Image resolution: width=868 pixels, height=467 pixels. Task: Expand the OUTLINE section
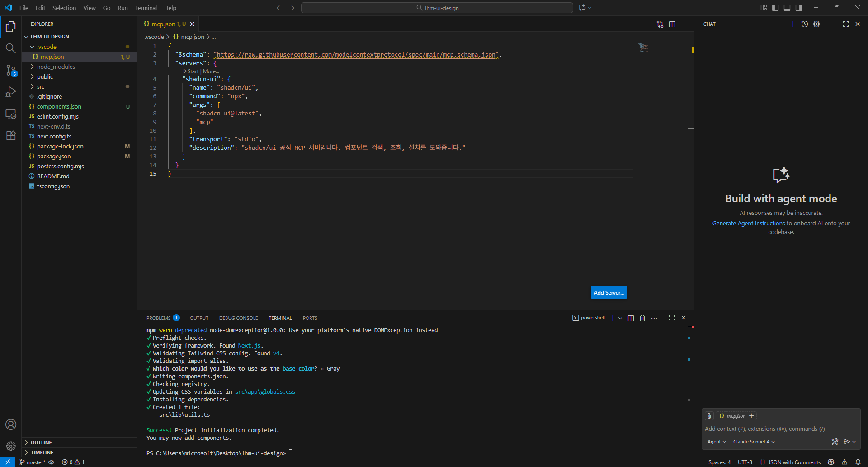[x=41, y=443]
